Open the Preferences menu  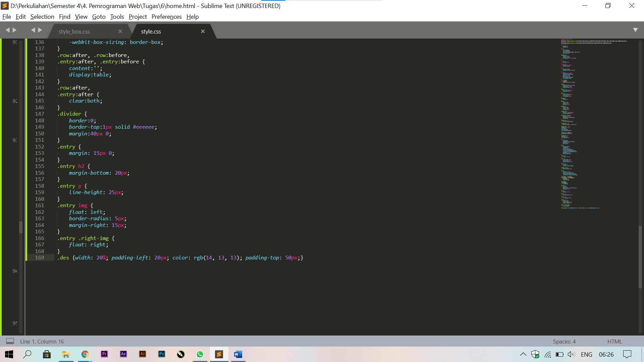pos(166,16)
